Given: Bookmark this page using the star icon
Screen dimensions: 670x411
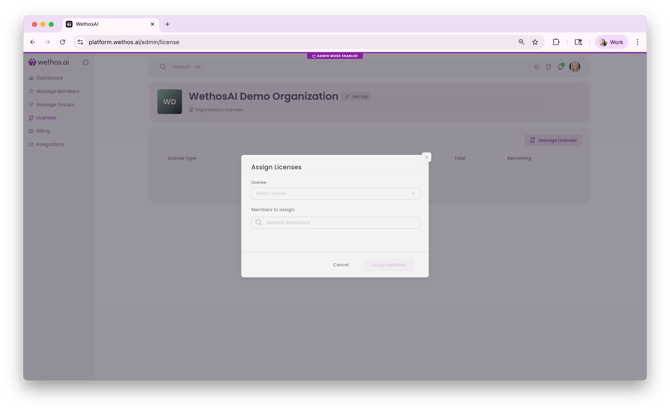Looking at the screenshot, I should click(x=535, y=42).
